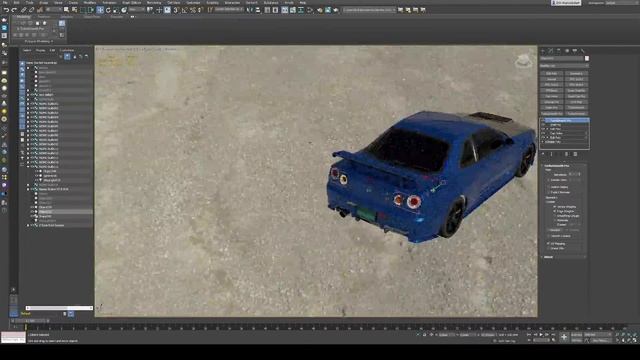Switch to the Motion command panel tab
The height and width of the screenshot is (360, 640).
click(567, 51)
